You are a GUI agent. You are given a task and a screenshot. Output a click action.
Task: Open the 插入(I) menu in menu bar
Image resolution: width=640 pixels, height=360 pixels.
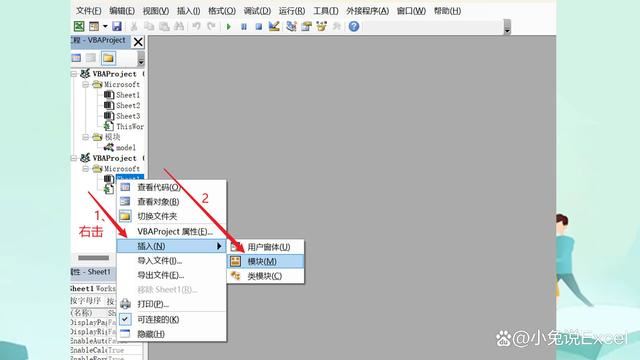pyautogui.click(x=189, y=11)
